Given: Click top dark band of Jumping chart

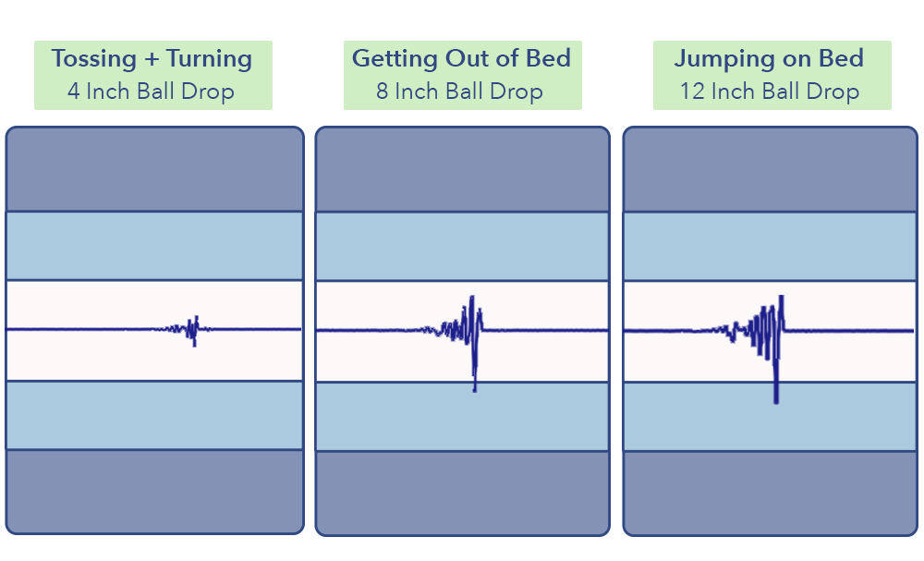Looking at the screenshot, I should tap(771, 170).
